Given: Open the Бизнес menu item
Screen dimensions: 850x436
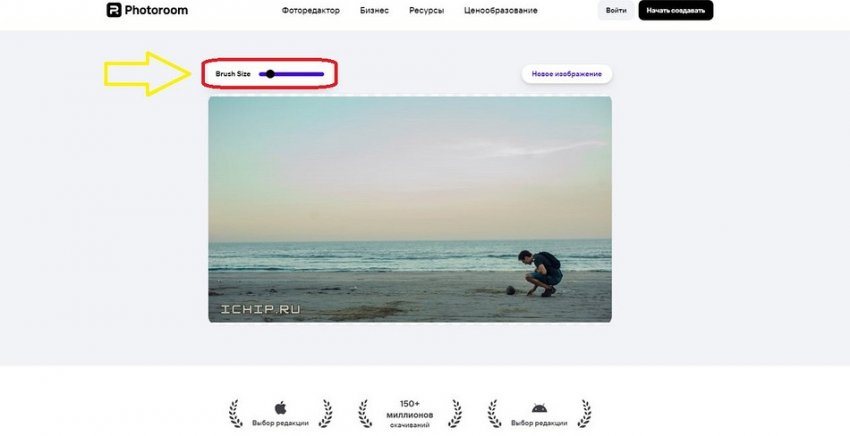Looking at the screenshot, I should click(375, 11).
